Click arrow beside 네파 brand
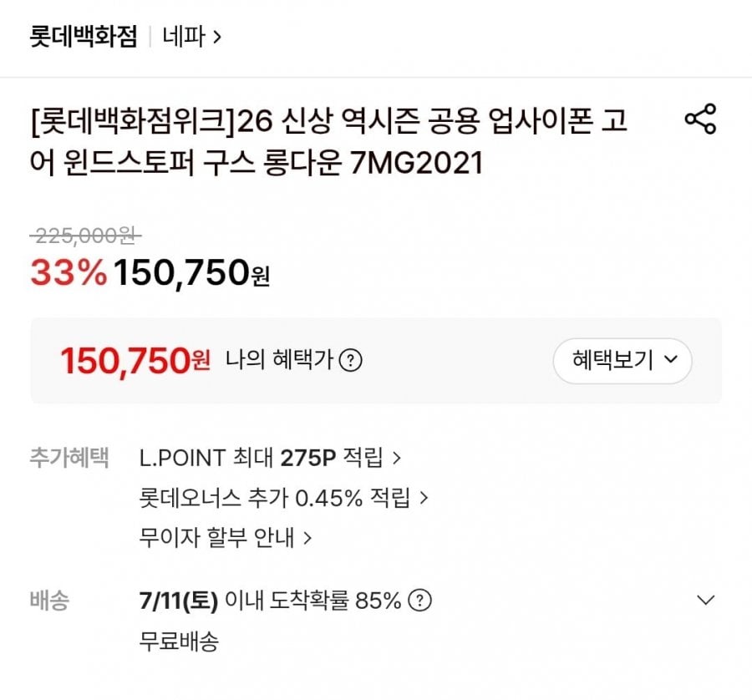The width and height of the screenshot is (752, 700). click(x=216, y=37)
